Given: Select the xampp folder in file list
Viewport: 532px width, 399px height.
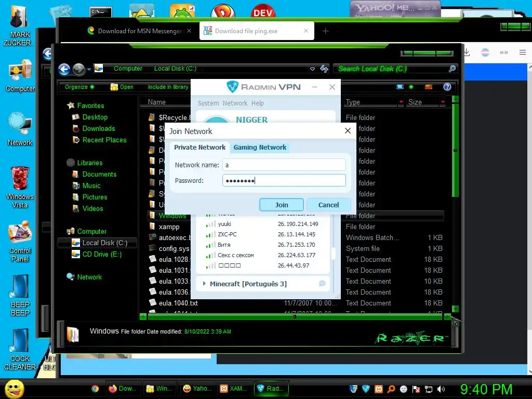Looking at the screenshot, I should (169, 227).
